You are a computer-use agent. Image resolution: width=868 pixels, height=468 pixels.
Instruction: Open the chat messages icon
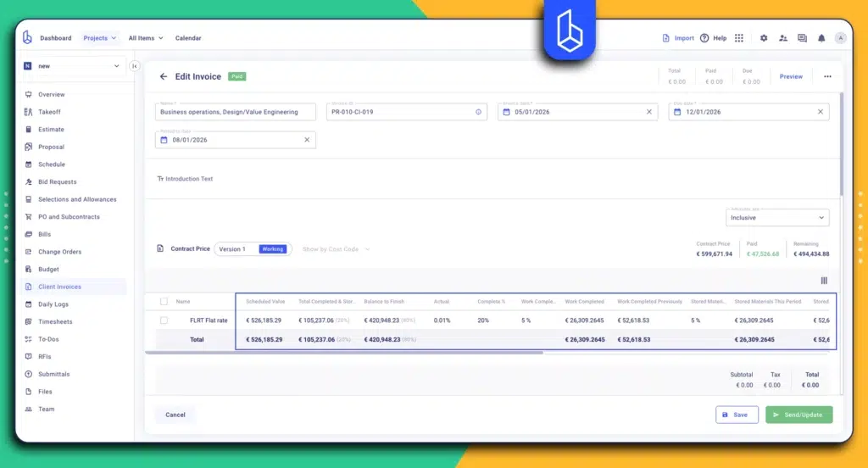coord(802,38)
